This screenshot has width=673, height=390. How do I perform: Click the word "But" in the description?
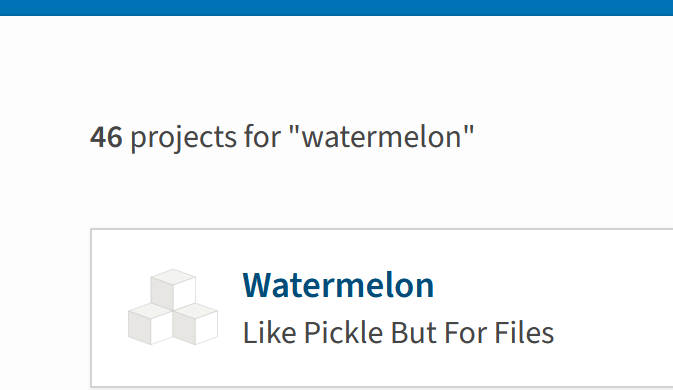point(414,333)
